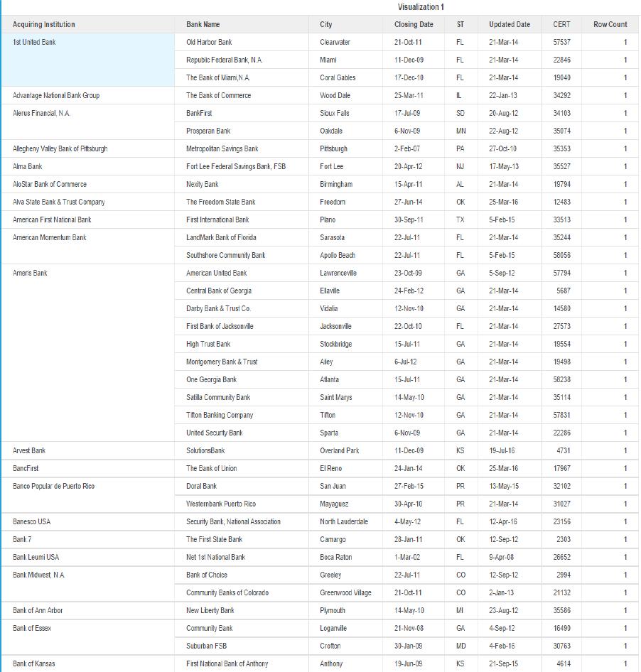The width and height of the screenshot is (641, 672).
Task: Click Fort Lee Federal Savings Bank, FSB
Action: click(242, 167)
